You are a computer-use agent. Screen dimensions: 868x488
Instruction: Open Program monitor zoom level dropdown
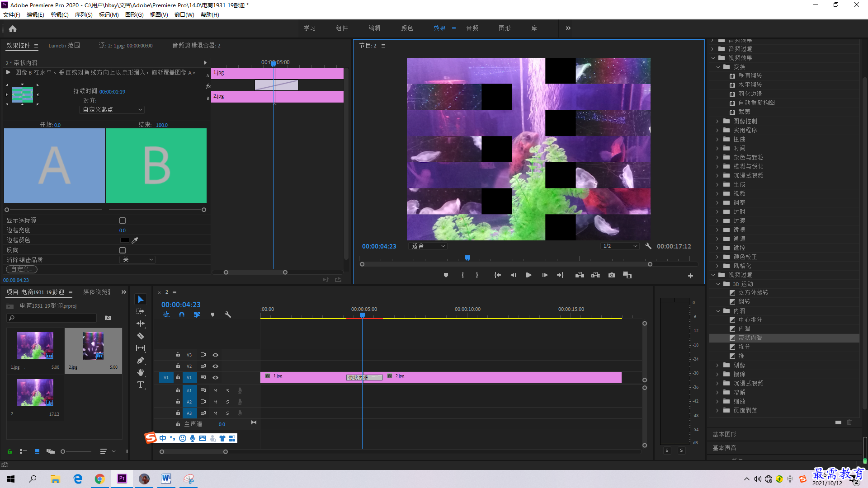click(428, 246)
